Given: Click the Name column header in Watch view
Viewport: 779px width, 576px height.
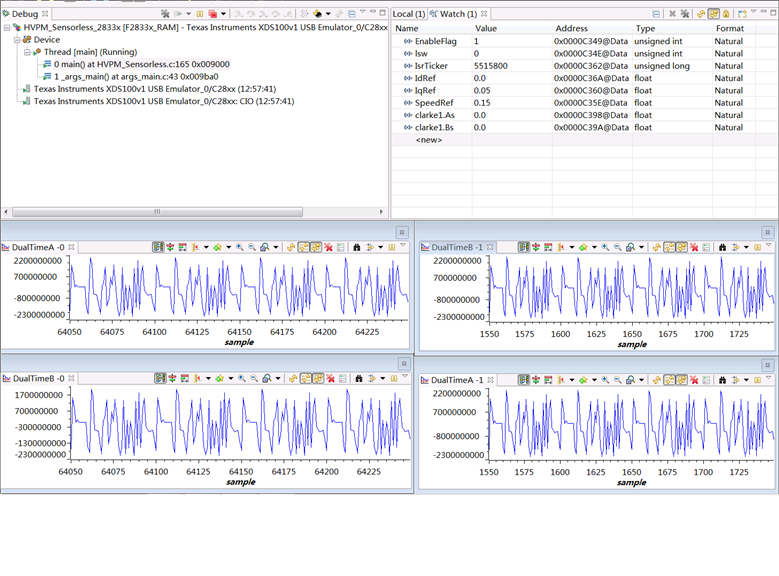Looking at the screenshot, I should point(407,28).
